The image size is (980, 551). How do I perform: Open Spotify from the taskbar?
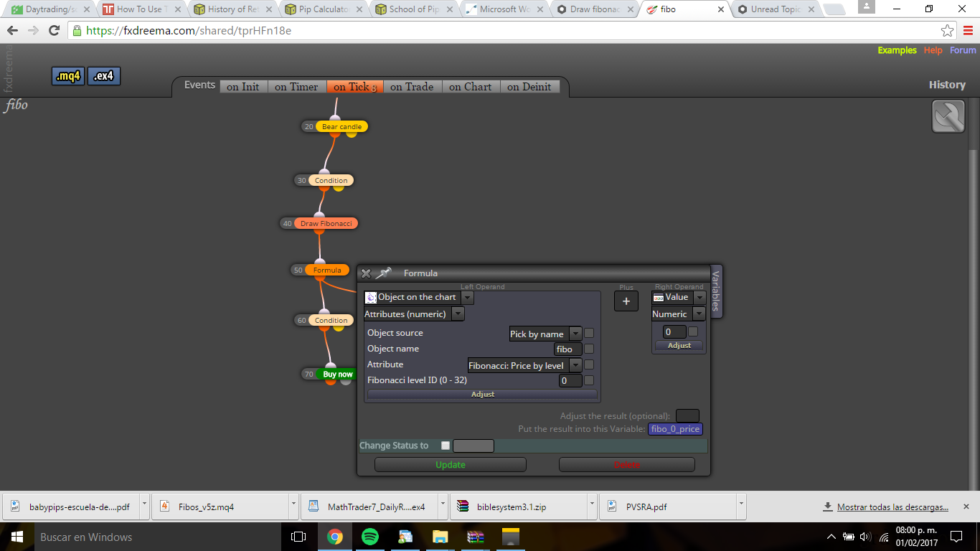370,537
